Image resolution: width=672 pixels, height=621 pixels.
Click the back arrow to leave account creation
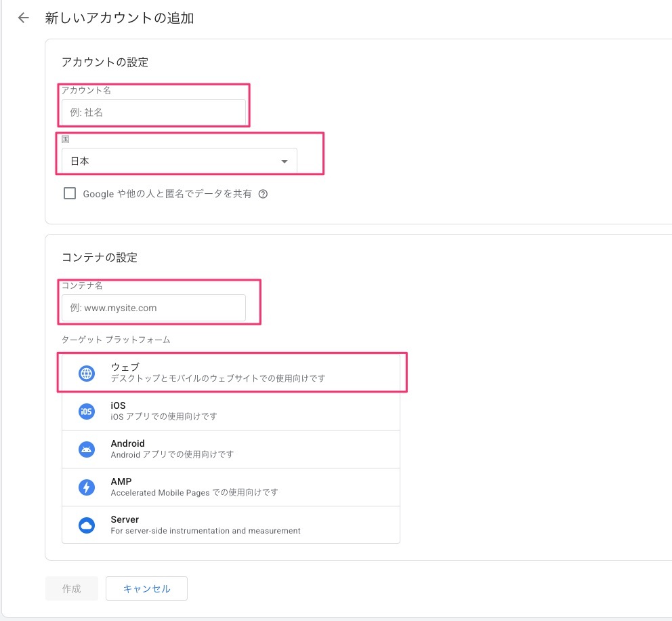(22, 18)
